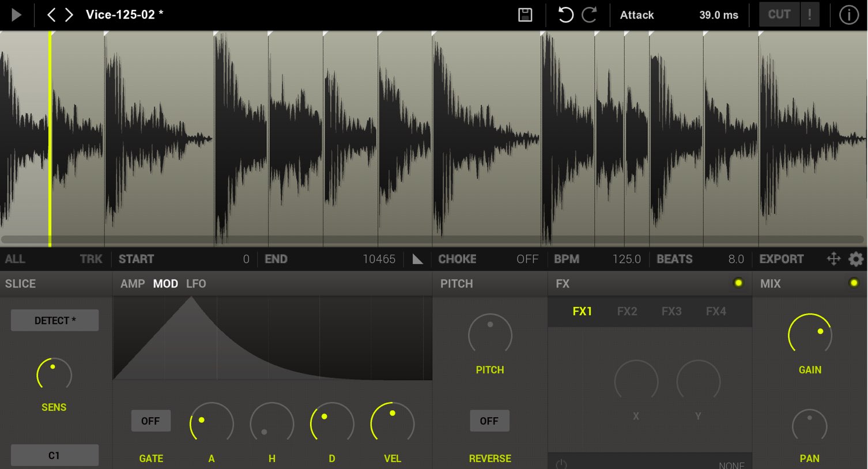Open the info panel icon

[x=848, y=15]
